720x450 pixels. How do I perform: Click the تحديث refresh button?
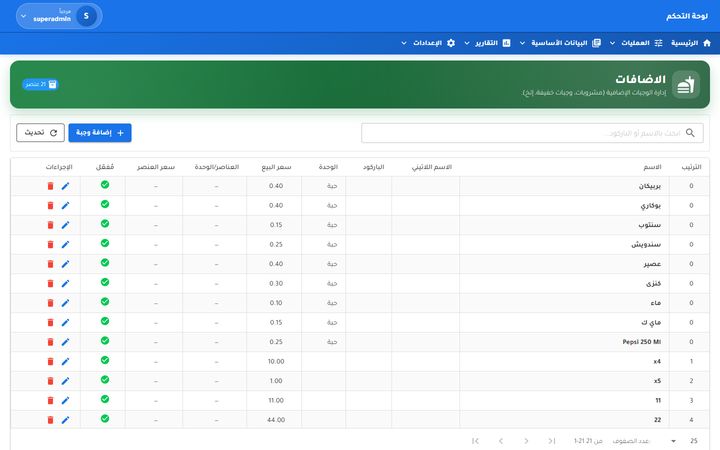click(40, 133)
